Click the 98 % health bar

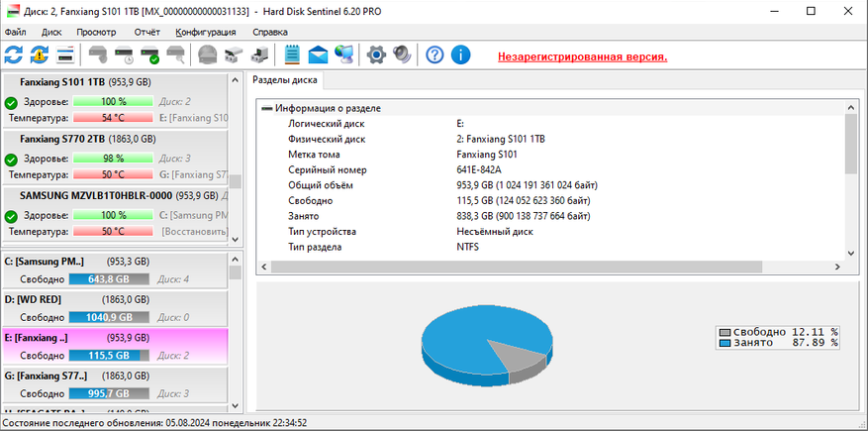pyautogui.click(x=113, y=158)
